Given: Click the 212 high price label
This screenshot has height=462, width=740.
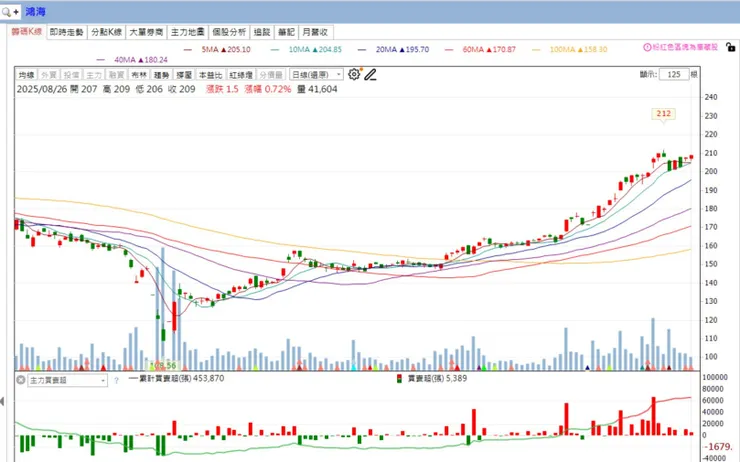Looking at the screenshot, I should pyautogui.click(x=663, y=114).
